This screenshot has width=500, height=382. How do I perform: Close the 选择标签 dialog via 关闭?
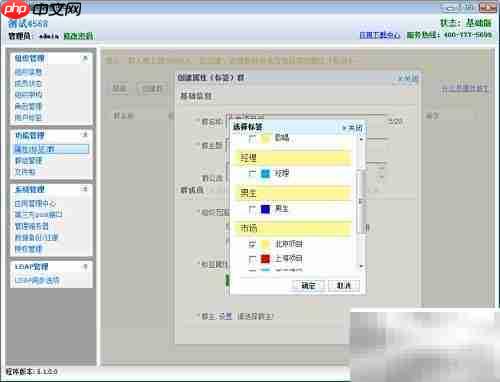tap(352, 128)
